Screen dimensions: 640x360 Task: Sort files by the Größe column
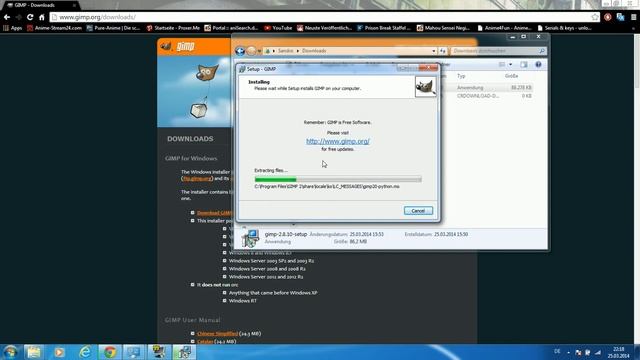point(511,76)
